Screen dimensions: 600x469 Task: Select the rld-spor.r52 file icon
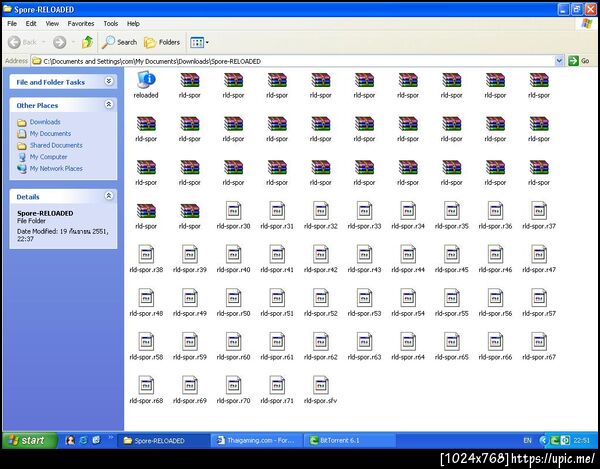tap(321, 298)
